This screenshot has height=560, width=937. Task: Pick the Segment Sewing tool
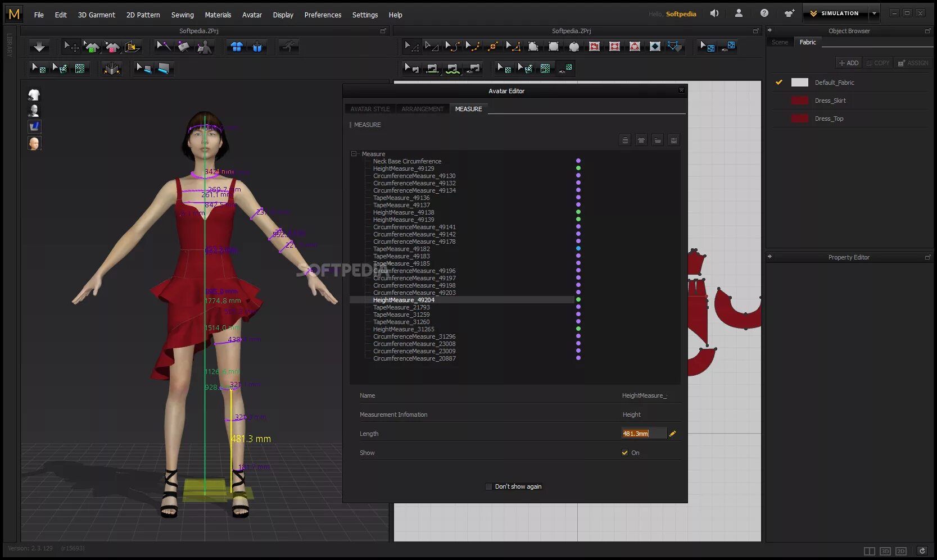433,68
